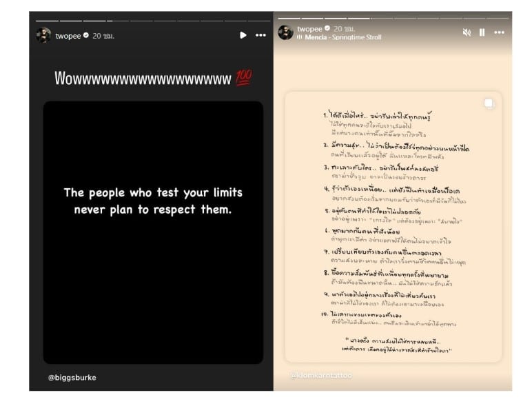The width and height of the screenshot is (532, 406).
Task: Pause the right story
Action: [x=482, y=32]
